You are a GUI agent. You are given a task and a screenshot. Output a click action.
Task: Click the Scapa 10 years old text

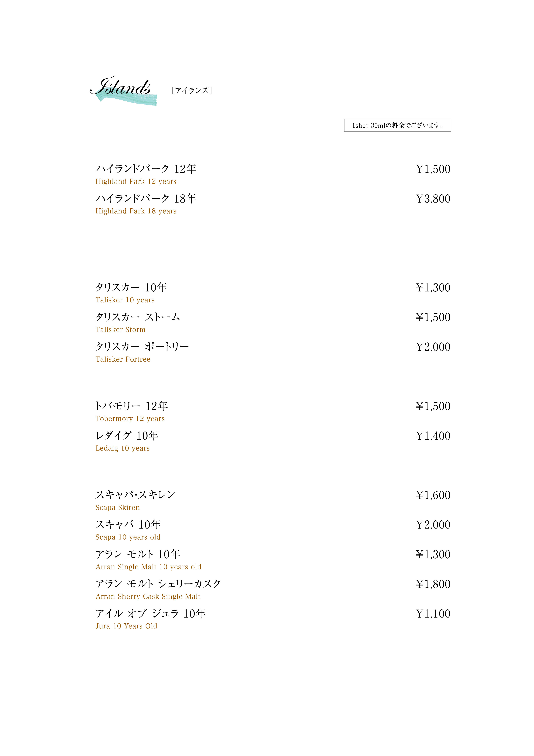coord(128,537)
